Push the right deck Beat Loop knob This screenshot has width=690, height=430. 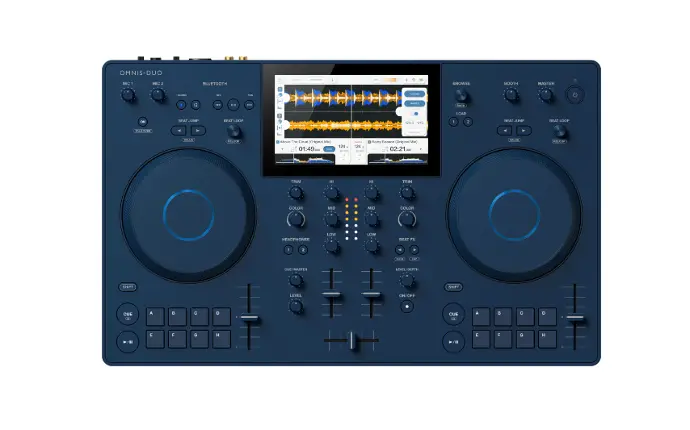pyautogui.click(x=559, y=131)
